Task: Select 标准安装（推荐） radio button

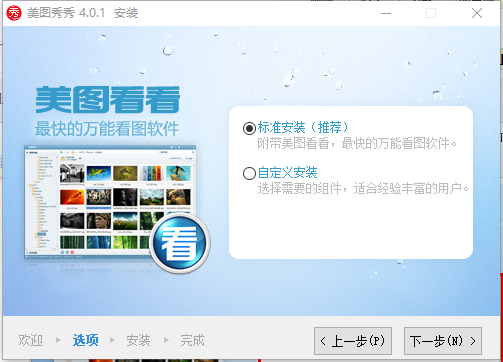Action: pyautogui.click(x=249, y=128)
